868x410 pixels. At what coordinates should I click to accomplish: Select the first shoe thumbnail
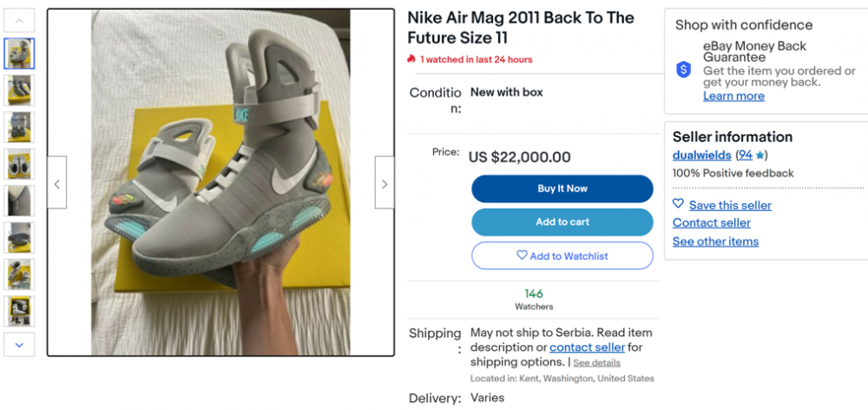pyautogui.click(x=19, y=54)
